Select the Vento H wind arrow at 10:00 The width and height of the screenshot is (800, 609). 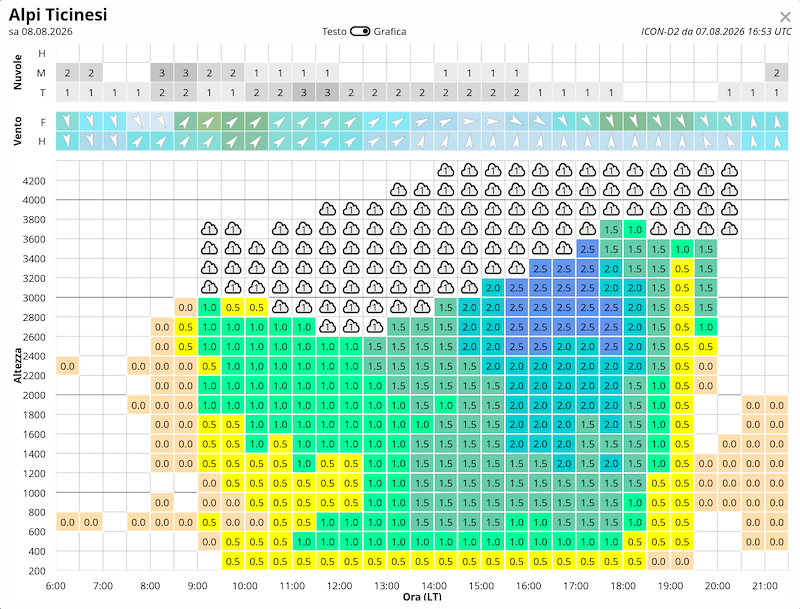click(257, 141)
